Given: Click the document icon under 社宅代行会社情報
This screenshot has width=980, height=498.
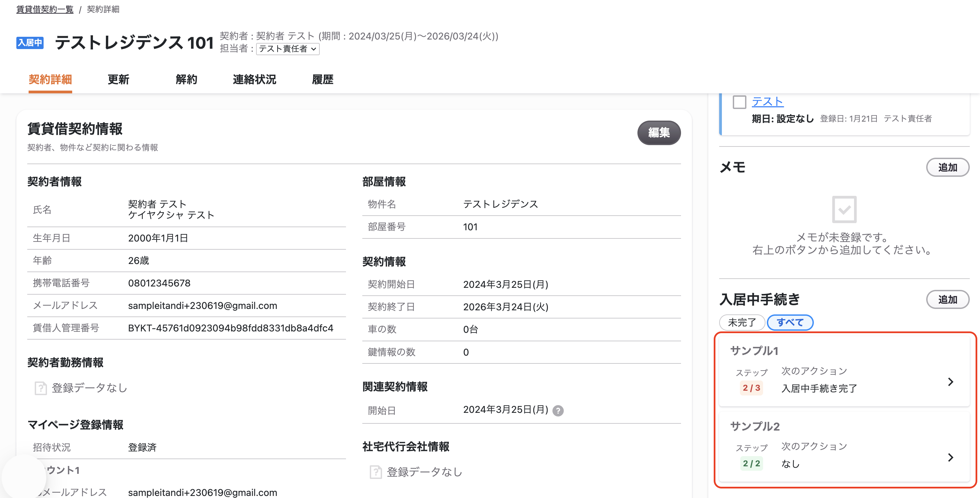Looking at the screenshot, I should coord(376,472).
